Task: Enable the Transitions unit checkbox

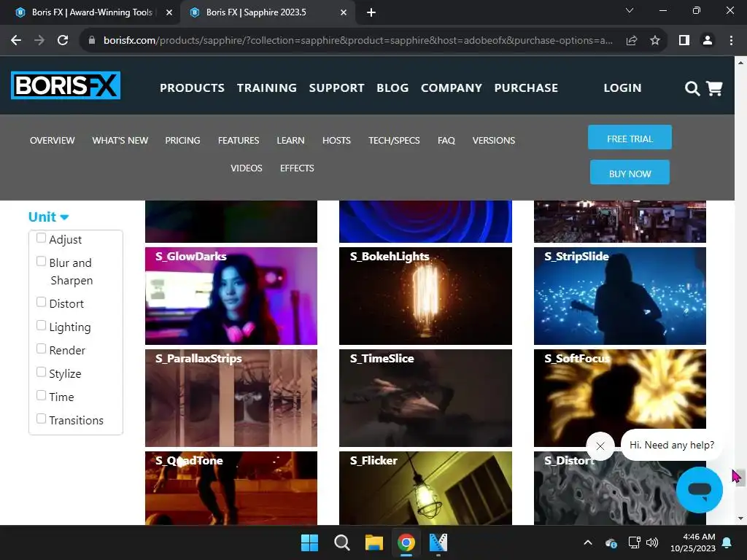Action: (x=42, y=419)
